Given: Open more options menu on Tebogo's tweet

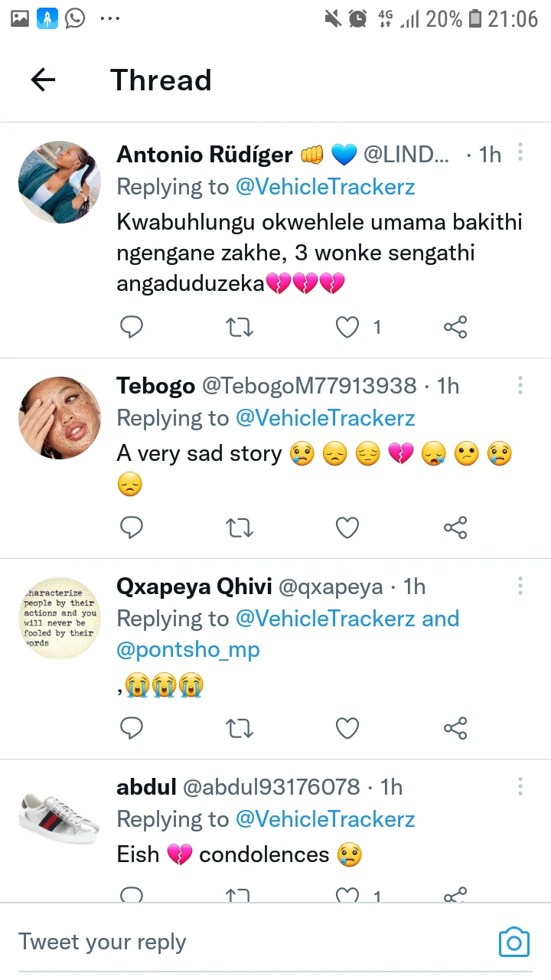Looking at the screenshot, I should [x=520, y=384].
